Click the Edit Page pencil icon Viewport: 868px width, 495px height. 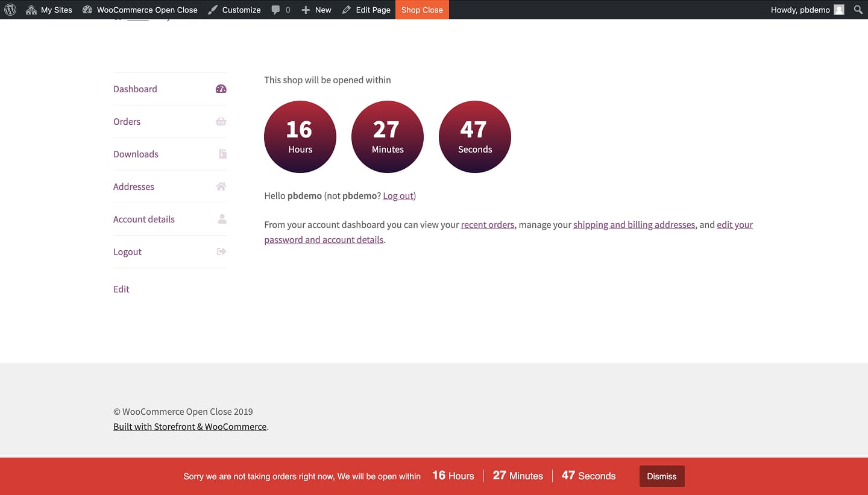[346, 10]
